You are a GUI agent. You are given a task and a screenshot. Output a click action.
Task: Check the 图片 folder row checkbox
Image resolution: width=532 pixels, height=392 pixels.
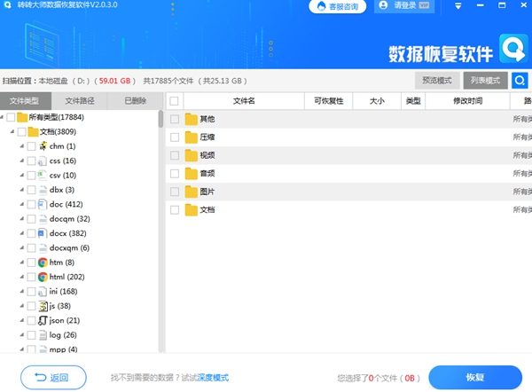(175, 192)
